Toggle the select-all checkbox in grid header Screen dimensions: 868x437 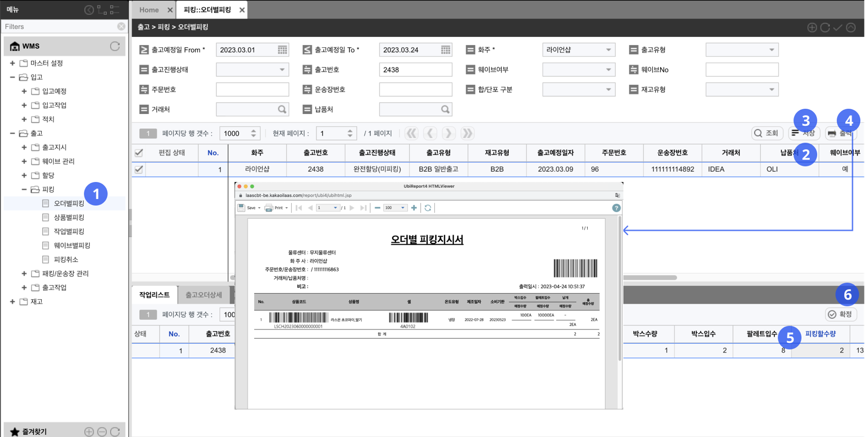click(139, 153)
